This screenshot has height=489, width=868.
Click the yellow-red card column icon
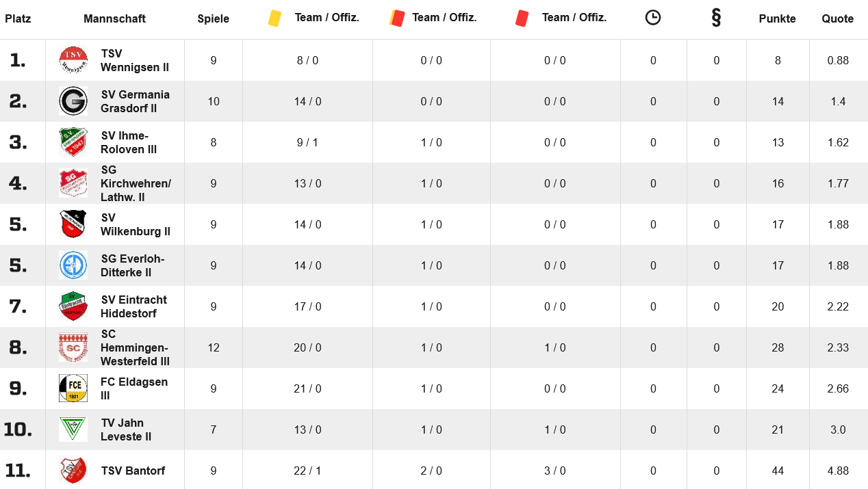(x=396, y=18)
